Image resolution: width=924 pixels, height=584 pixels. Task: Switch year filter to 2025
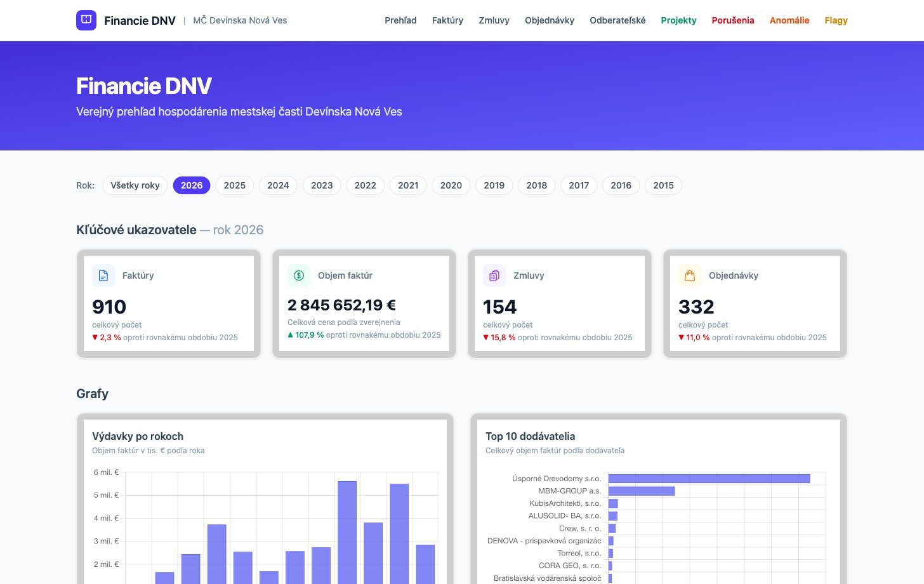tap(235, 185)
